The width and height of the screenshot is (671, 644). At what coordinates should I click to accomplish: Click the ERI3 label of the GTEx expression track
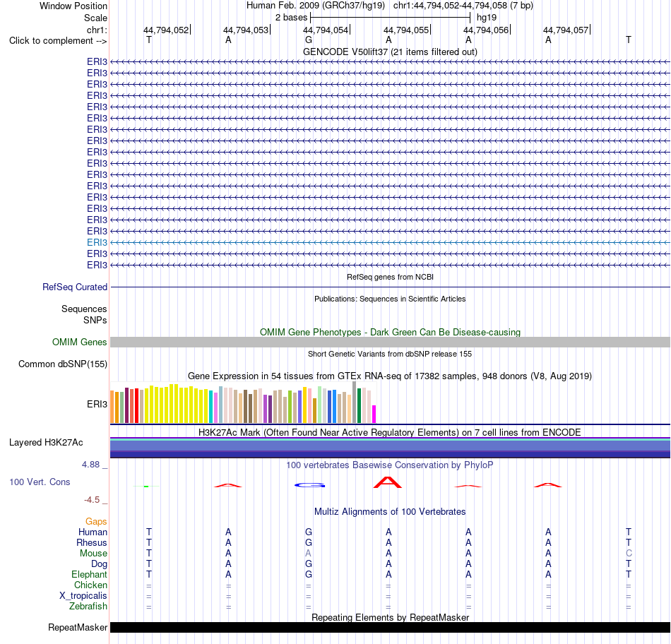pos(97,404)
